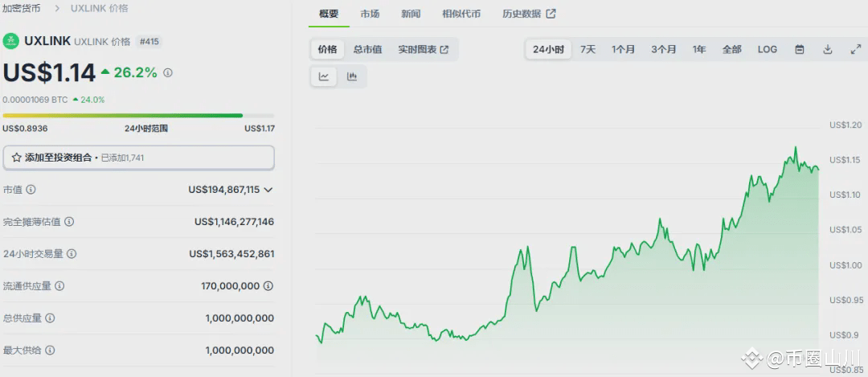Image resolution: width=868 pixels, height=377 pixels.
Task: Select 7天 time range
Action: click(x=588, y=49)
